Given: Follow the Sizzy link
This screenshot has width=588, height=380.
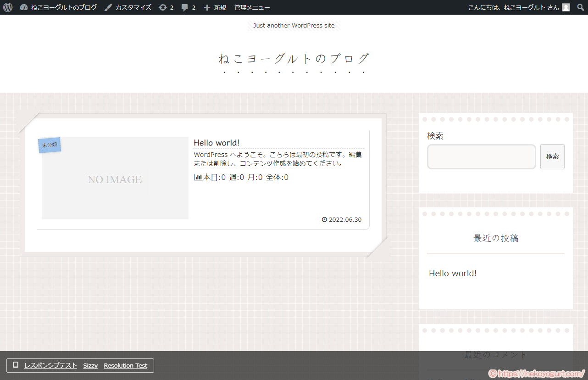Looking at the screenshot, I should point(90,365).
